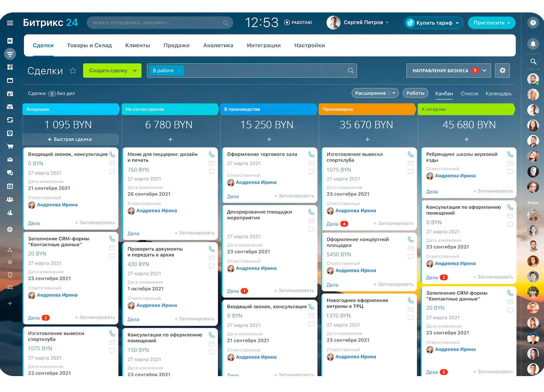Screen dimensions: 544x392
Task: Open the mail icon in the left sidebar
Action: [10, 160]
